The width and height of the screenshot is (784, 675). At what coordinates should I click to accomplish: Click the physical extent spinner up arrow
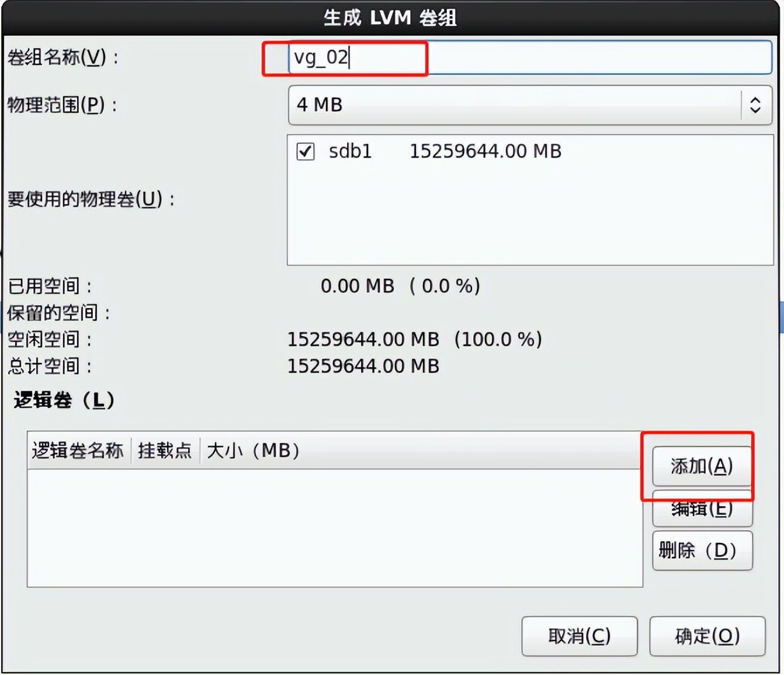[756, 98]
